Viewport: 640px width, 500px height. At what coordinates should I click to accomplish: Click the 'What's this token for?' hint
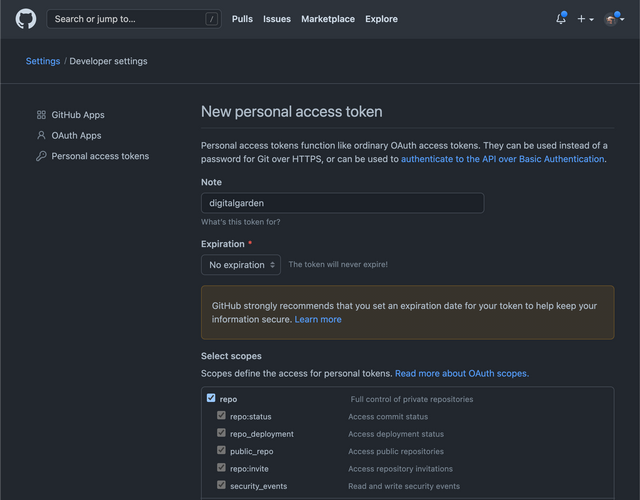[240, 222]
